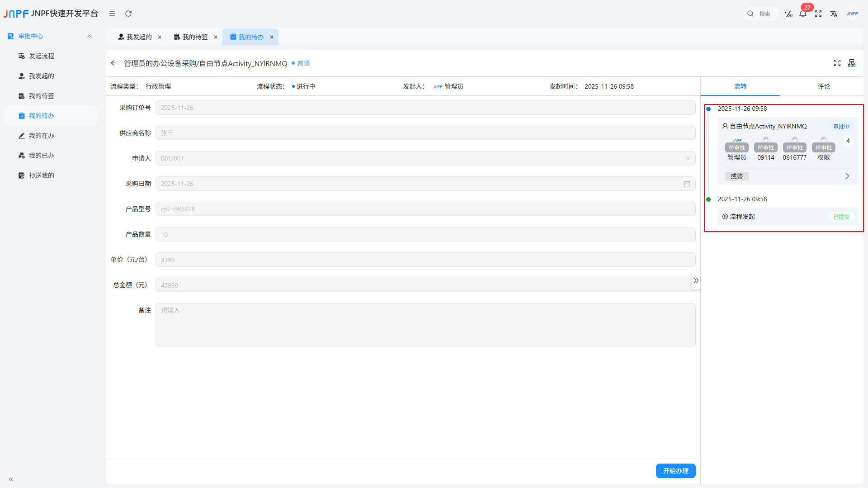
Task: Open 我发起的 tab
Action: click(135, 37)
